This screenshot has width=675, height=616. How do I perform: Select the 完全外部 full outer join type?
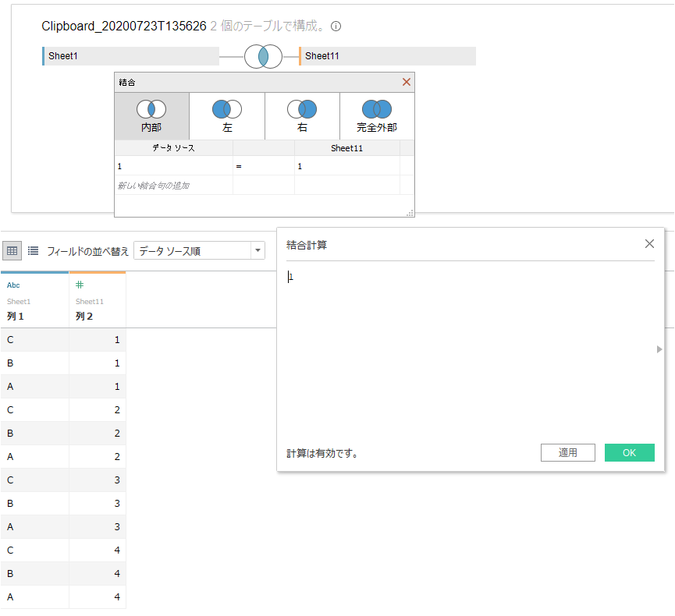377,115
